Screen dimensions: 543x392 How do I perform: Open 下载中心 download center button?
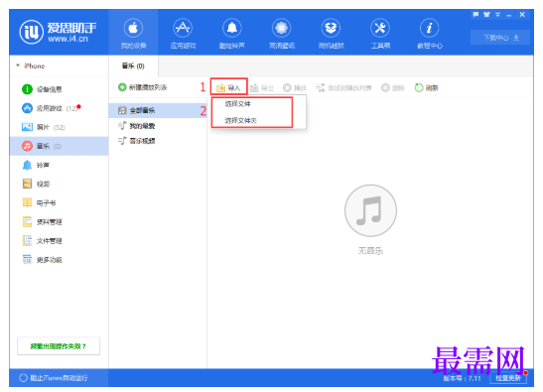tap(500, 38)
